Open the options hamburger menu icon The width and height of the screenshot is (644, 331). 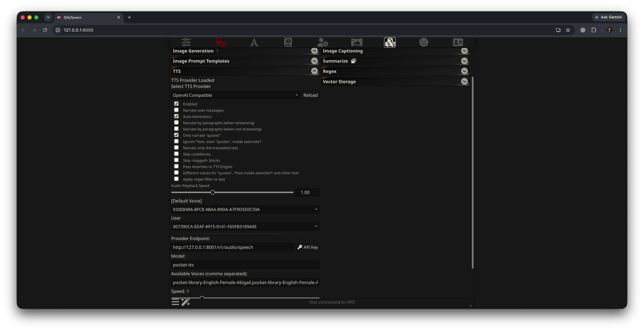click(175, 302)
